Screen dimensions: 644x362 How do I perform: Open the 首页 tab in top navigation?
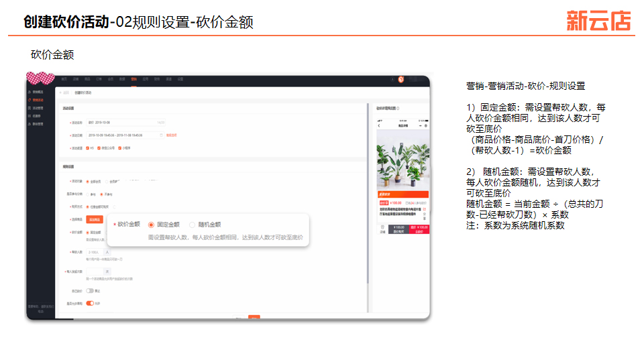coord(64,79)
